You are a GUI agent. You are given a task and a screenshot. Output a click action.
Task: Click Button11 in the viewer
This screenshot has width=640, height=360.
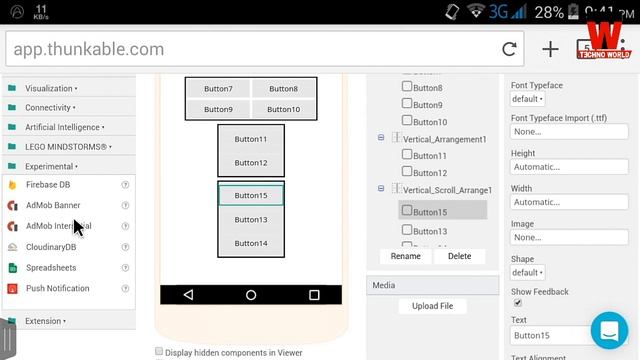(x=251, y=139)
